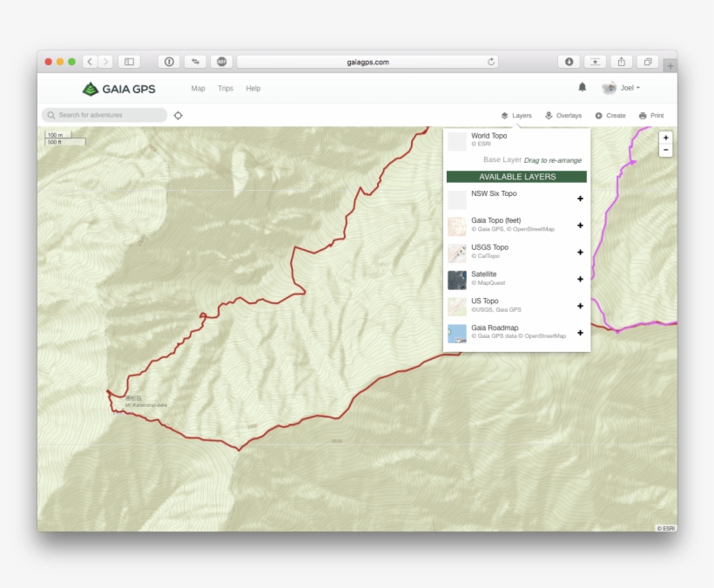Select the Help menu item
This screenshot has height=588, width=714.
click(x=253, y=88)
